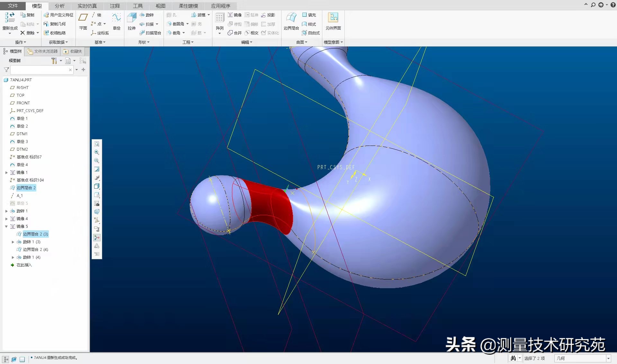Open the 扫描 sweep dropdown arrow
617x364 pixels.
(157, 24)
